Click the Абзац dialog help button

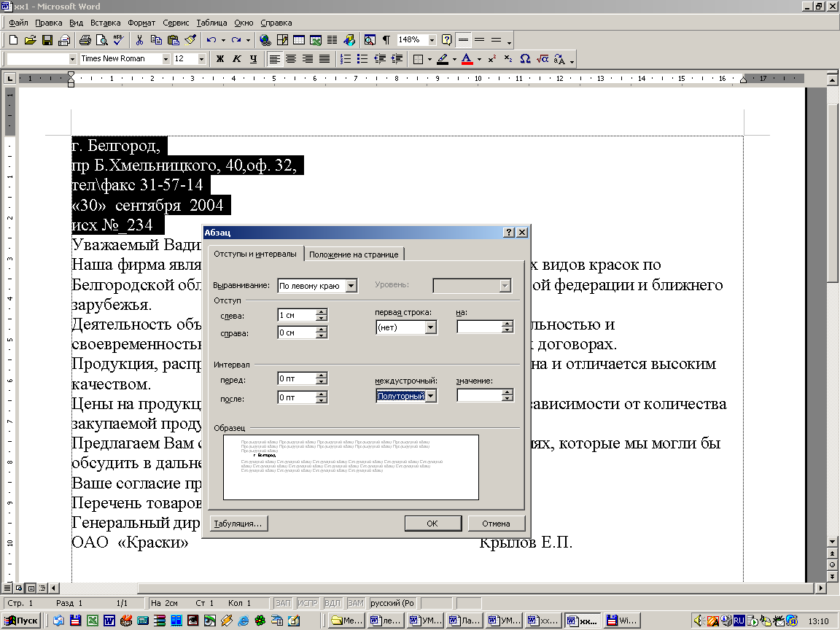click(x=509, y=232)
